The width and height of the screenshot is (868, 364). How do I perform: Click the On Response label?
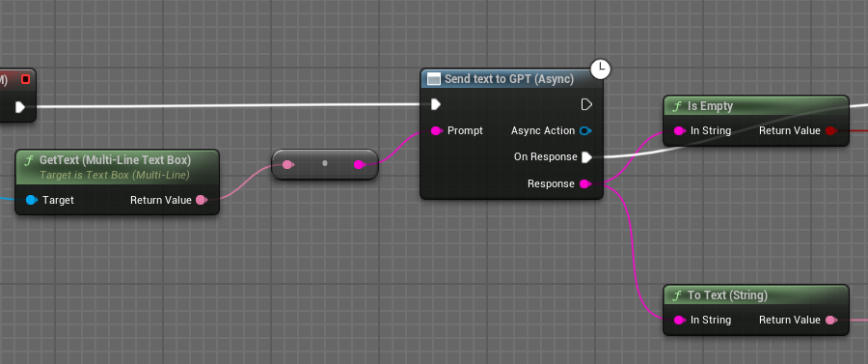[545, 157]
